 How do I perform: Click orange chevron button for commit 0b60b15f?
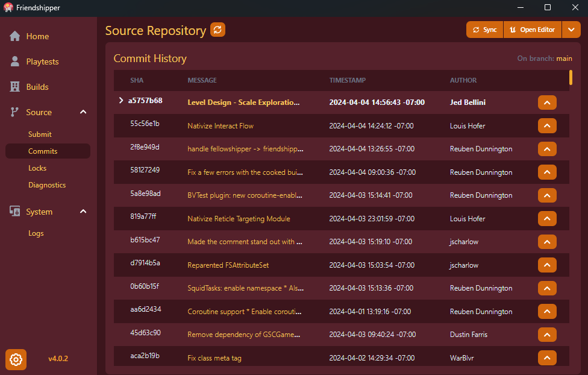click(547, 288)
